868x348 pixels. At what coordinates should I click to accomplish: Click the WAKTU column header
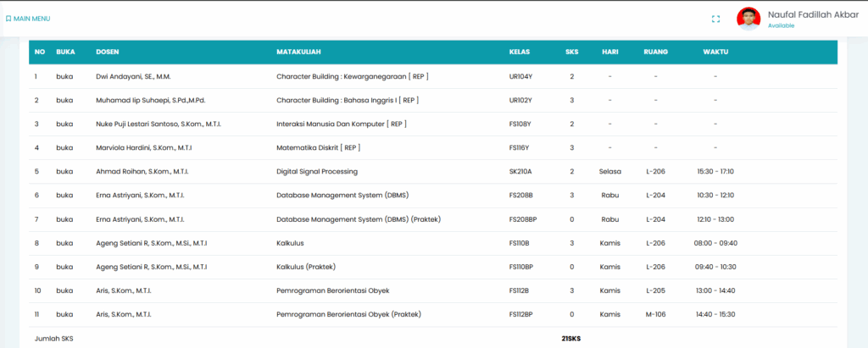pos(715,52)
